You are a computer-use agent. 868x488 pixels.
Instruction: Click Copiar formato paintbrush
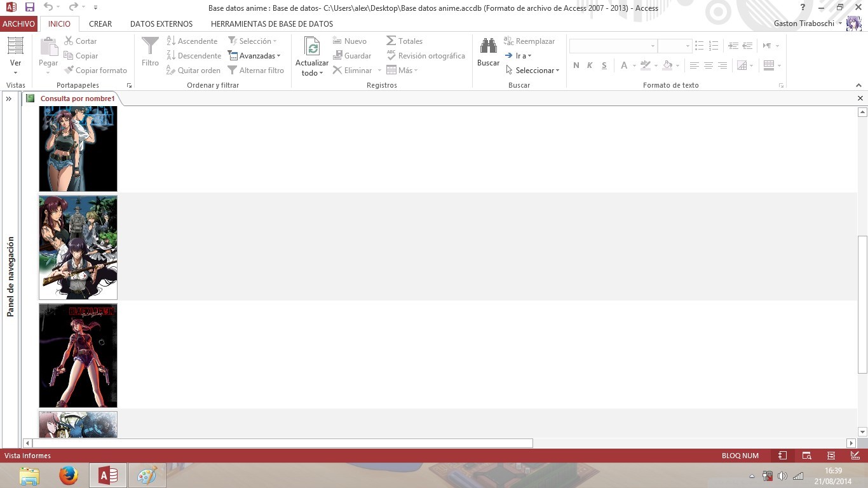pyautogui.click(x=95, y=70)
